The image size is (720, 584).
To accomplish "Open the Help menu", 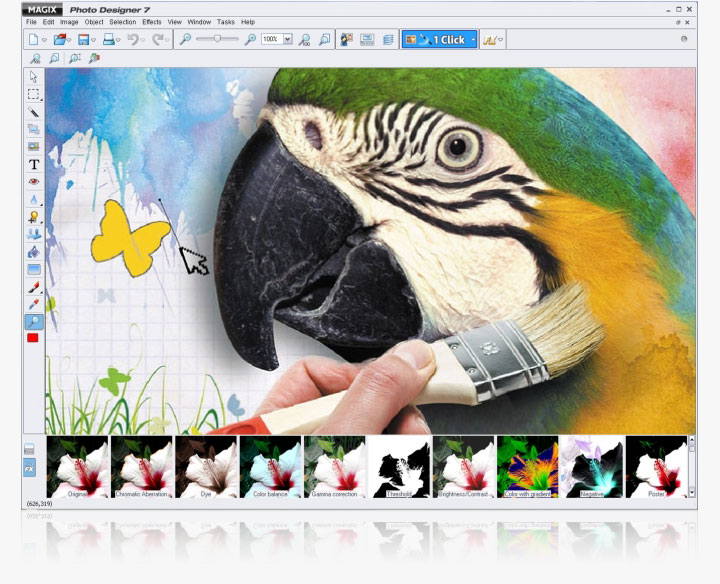I will click(248, 22).
